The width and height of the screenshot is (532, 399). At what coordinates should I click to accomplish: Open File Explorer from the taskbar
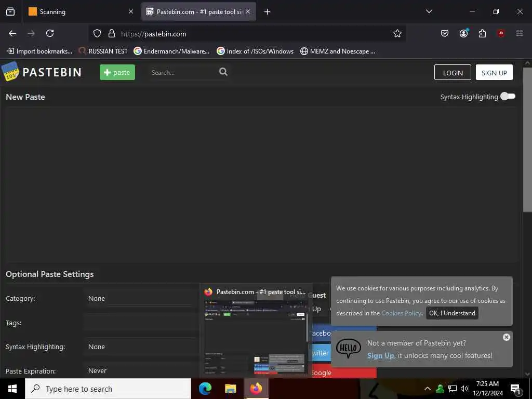click(x=230, y=389)
